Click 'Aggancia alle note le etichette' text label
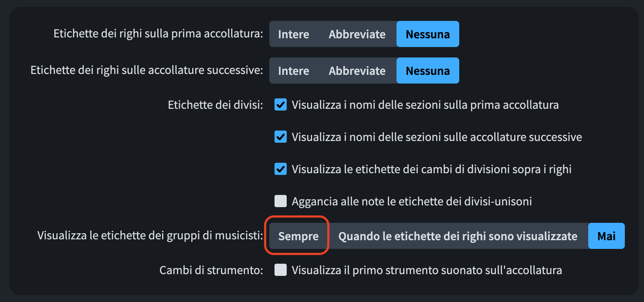Viewport: 644px width, 302px height. click(412, 201)
